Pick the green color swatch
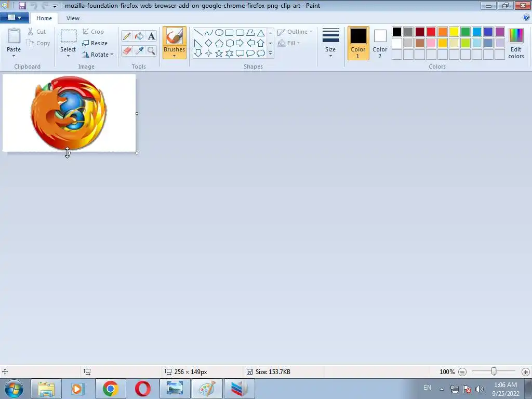532x399 pixels. (x=465, y=32)
